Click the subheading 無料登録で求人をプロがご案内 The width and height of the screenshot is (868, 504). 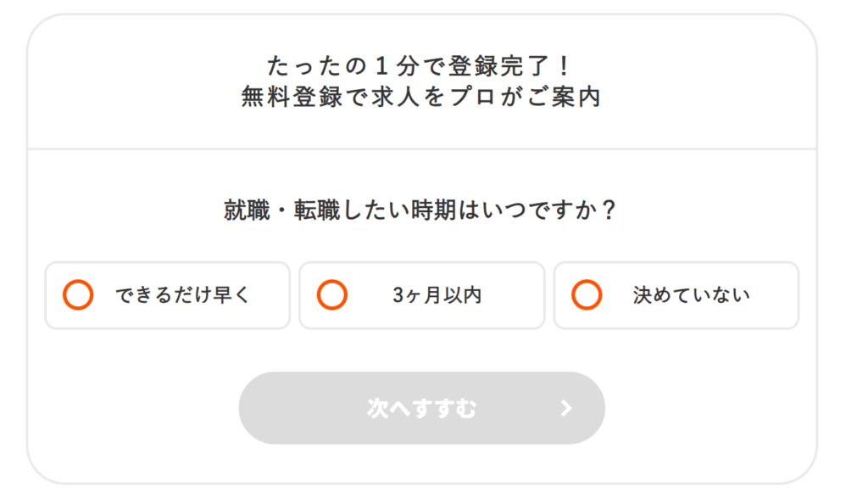click(421, 98)
